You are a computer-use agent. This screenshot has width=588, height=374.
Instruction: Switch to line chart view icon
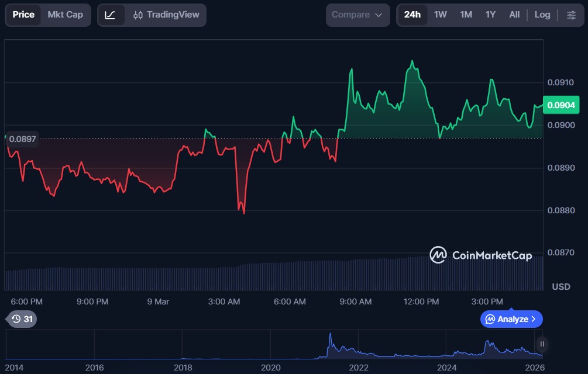(x=110, y=15)
